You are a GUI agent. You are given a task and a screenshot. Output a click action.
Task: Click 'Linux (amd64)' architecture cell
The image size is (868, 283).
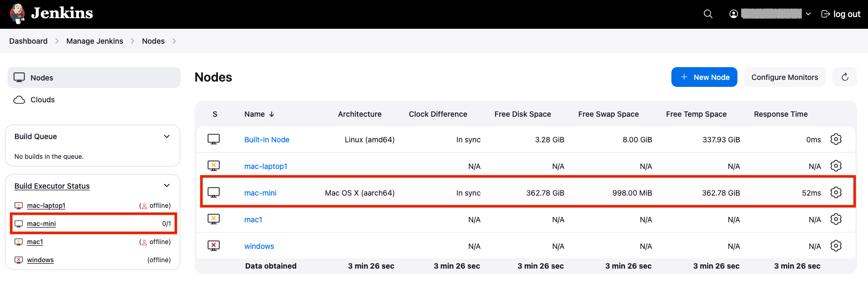(x=370, y=140)
